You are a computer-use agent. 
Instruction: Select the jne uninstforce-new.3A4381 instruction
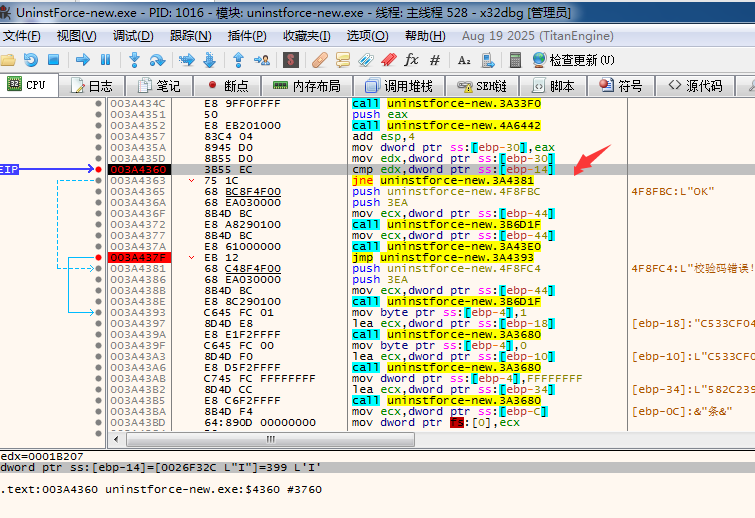[x=443, y=181]
